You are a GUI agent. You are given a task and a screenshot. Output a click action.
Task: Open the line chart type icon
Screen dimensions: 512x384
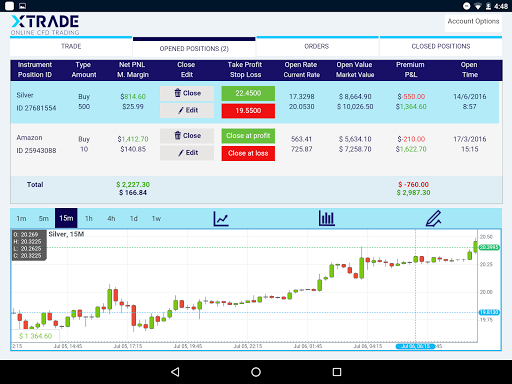coord(221,219)
